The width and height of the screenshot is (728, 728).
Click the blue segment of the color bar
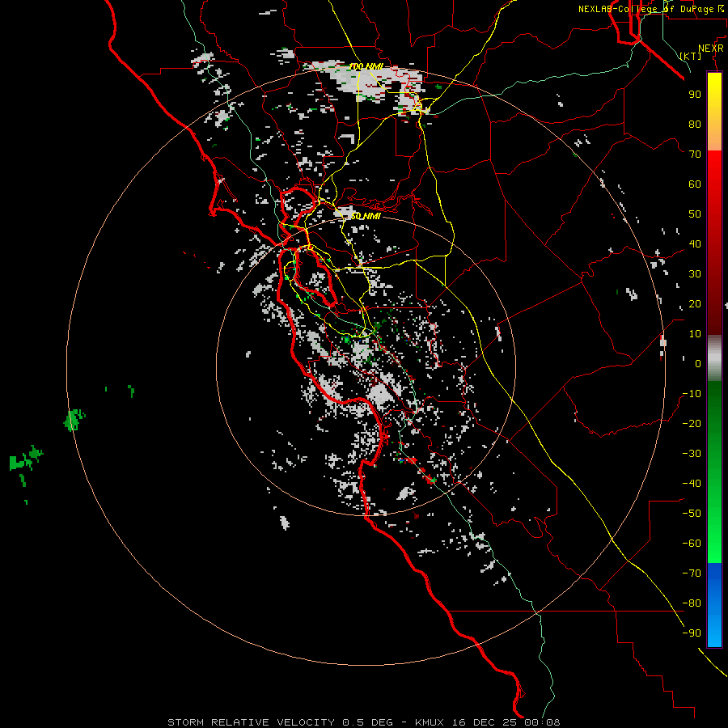[714, 605]
